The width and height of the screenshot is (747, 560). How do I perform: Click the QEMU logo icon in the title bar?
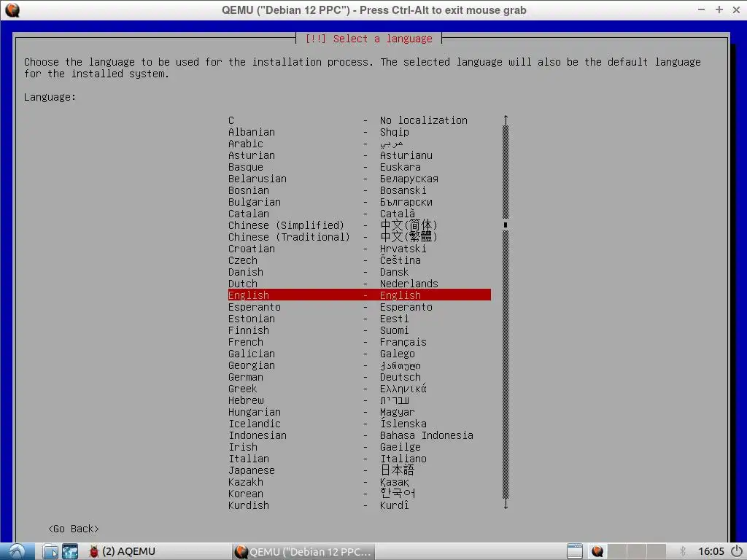[12, 10]
